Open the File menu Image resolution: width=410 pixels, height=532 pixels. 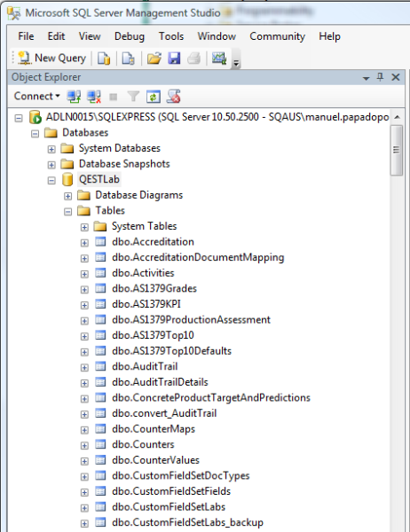click(x=26, y=36)
